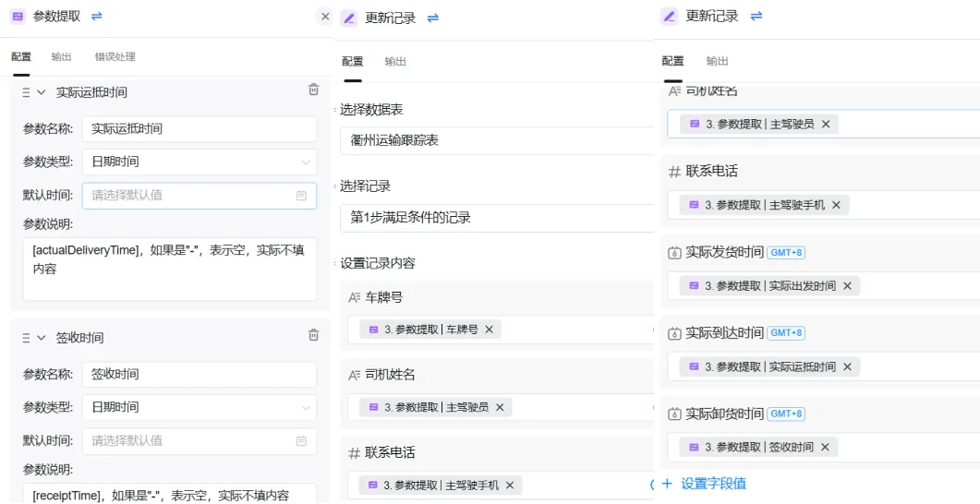Open 参数类型 dropdown for 签收时间

(200, 407)
